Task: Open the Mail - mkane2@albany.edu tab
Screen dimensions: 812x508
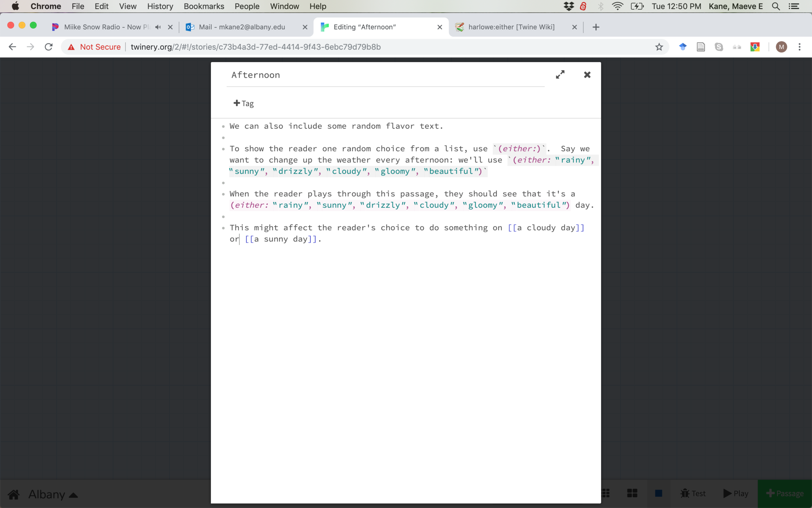Action: coord(242,27)
